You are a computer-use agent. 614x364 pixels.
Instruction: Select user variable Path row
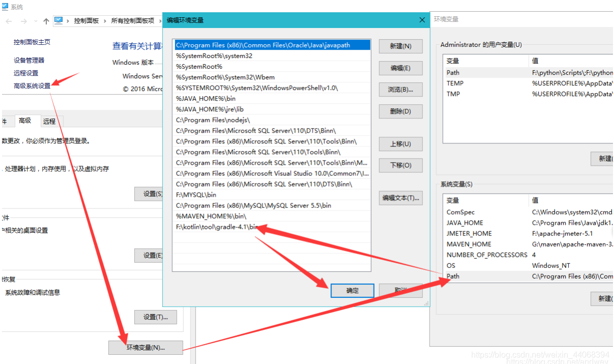point(528,73)
